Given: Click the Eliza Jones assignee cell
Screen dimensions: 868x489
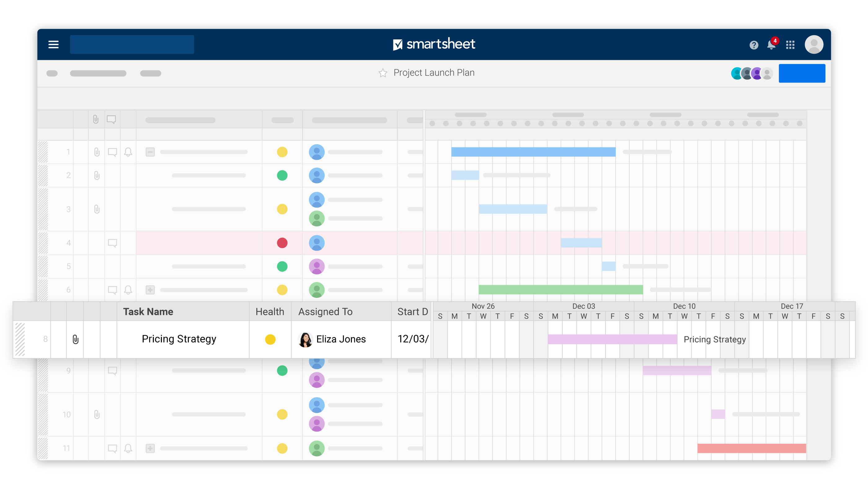Looking at the screenshot, I should pos(340,339).
